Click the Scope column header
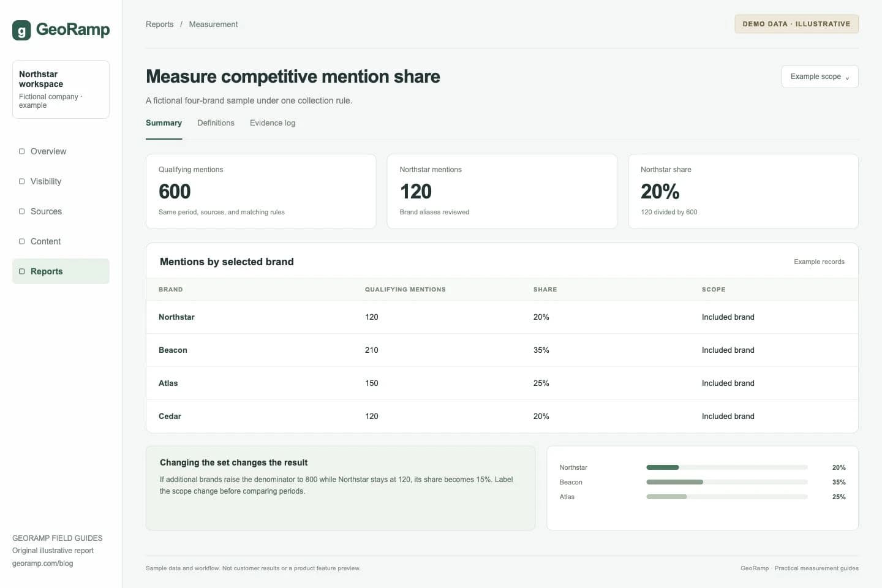 [714, 290]
